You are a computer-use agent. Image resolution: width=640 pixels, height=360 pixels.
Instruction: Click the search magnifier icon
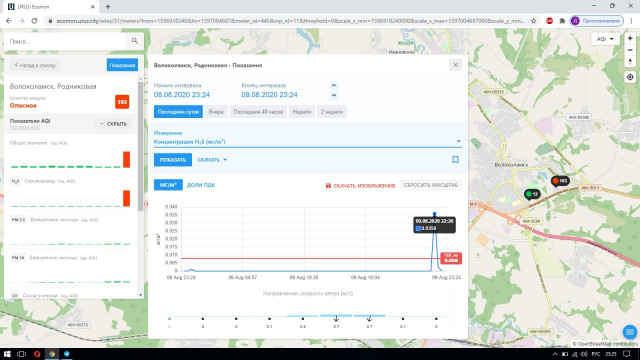coord(135,41)
